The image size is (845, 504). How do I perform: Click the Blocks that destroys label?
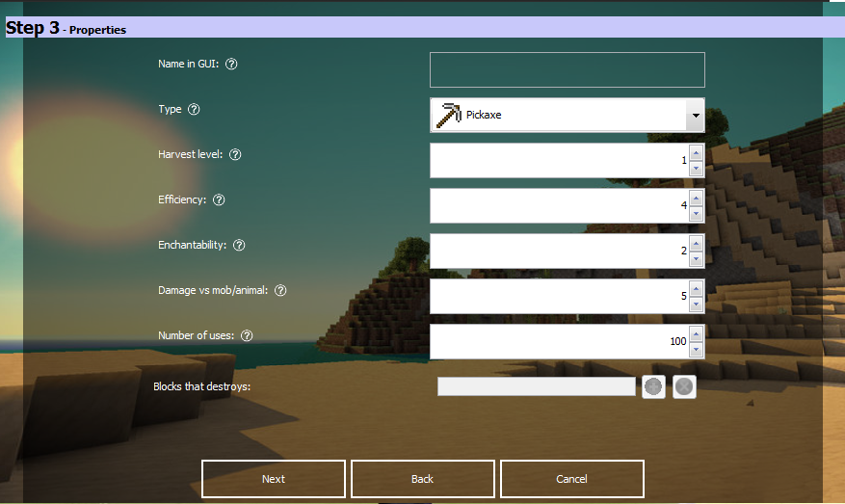tap(201, 386)
